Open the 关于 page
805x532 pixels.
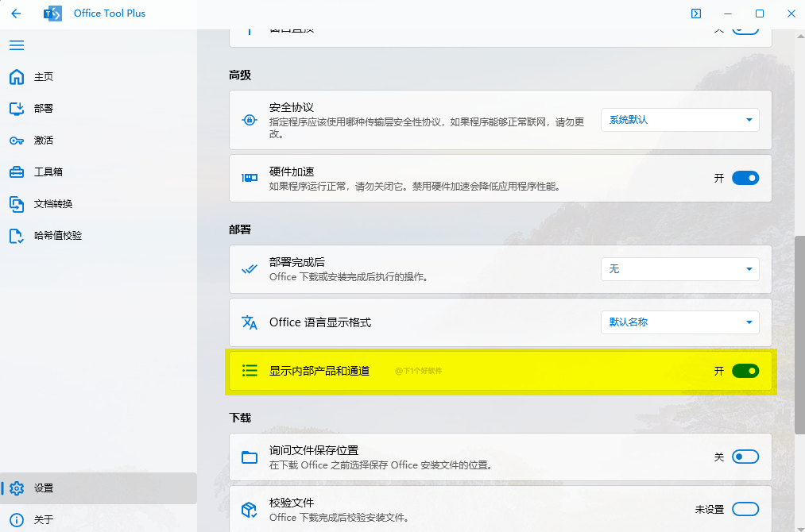(44, 520)
